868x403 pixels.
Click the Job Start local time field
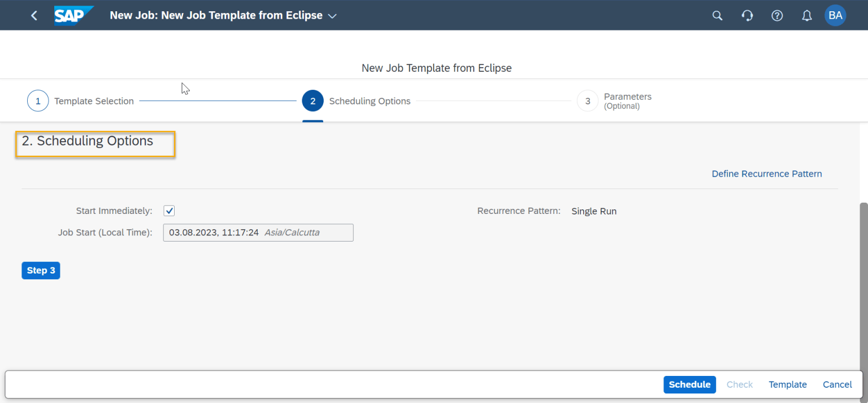coord(258,232)
